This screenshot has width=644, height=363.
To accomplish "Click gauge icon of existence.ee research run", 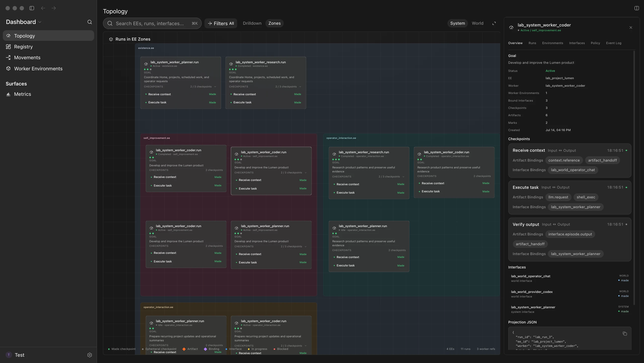I will coord(231,64).
